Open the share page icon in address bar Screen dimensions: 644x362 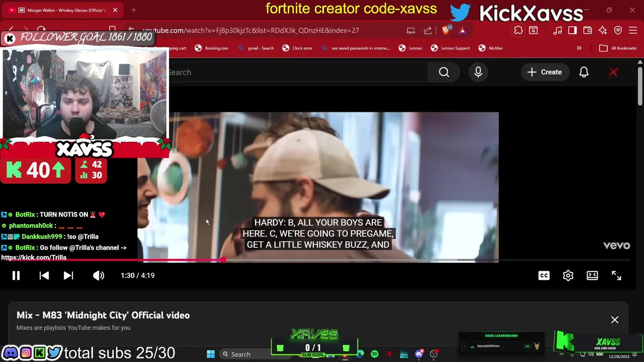pyautogui.click(x=428, y=30)
